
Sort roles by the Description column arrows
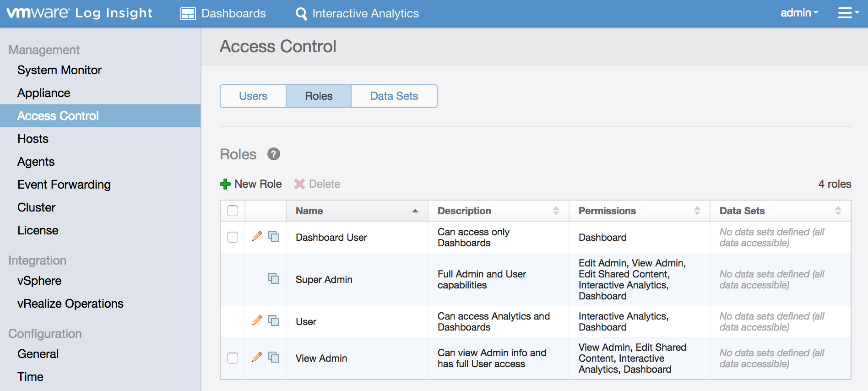556,211
